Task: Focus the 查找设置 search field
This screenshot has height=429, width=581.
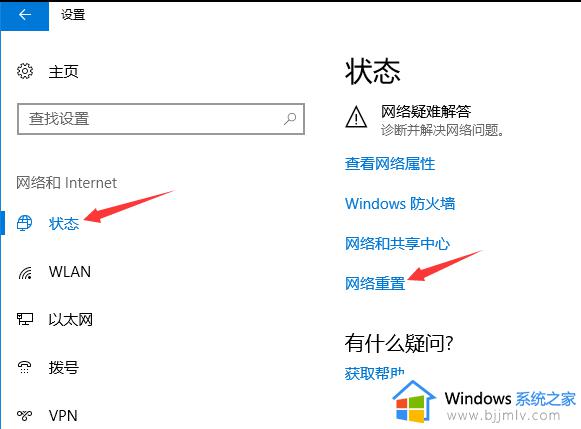Action: coord(161,119)
